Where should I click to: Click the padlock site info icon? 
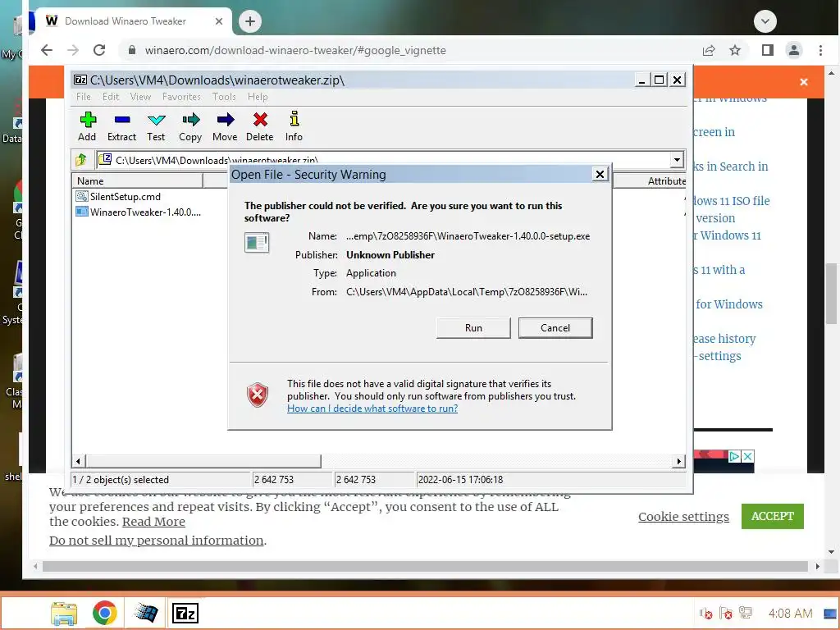click(132, 50)
